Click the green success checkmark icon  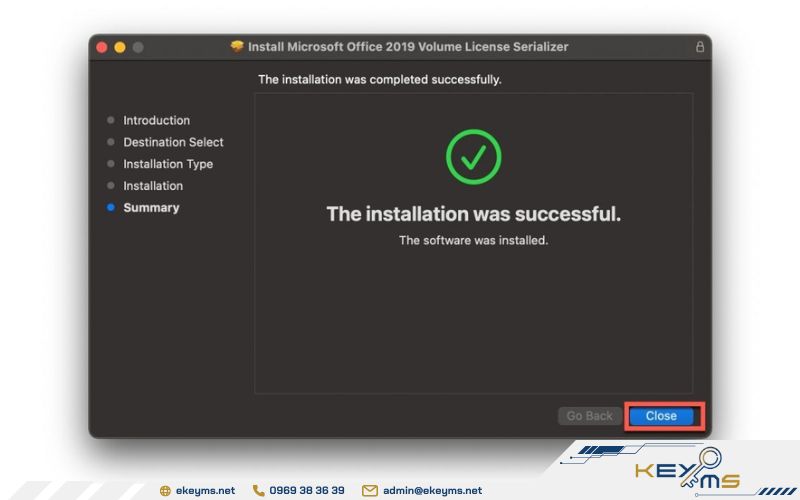pyautogui.click(x=473, y=157)
